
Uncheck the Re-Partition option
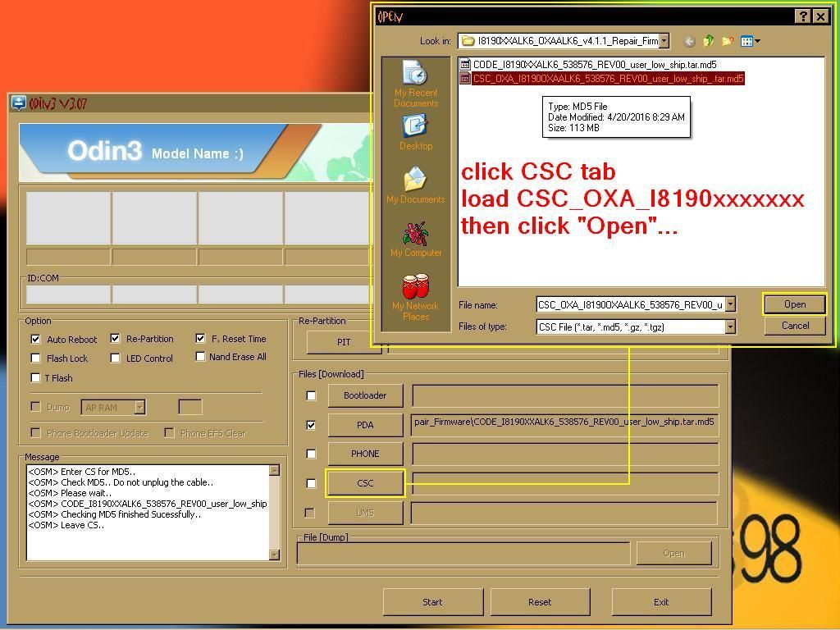pyautogui.click(x=115, y=338)
